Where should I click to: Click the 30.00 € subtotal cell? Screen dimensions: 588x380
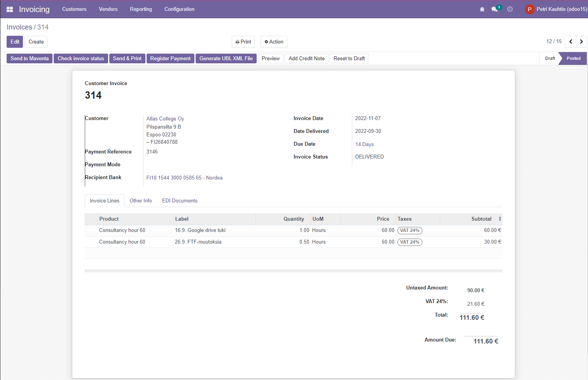point(492,242)
